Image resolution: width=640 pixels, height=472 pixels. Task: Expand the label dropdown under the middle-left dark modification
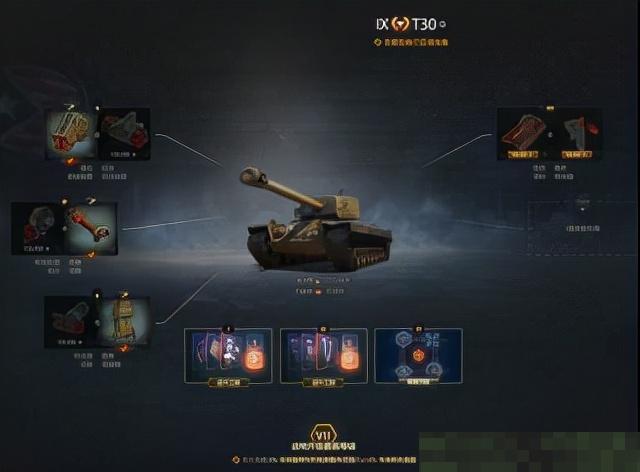pyautogui.click(x=36, y=249)
